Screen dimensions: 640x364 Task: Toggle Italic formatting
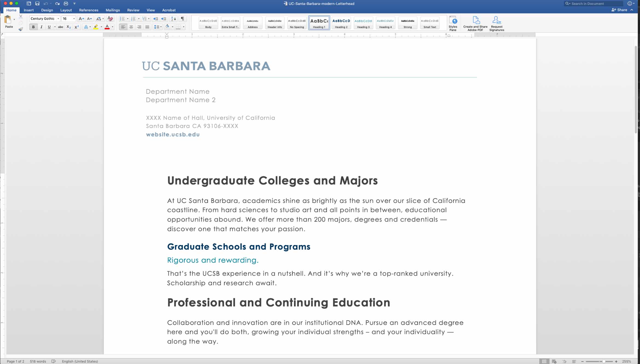click(41, 27)
